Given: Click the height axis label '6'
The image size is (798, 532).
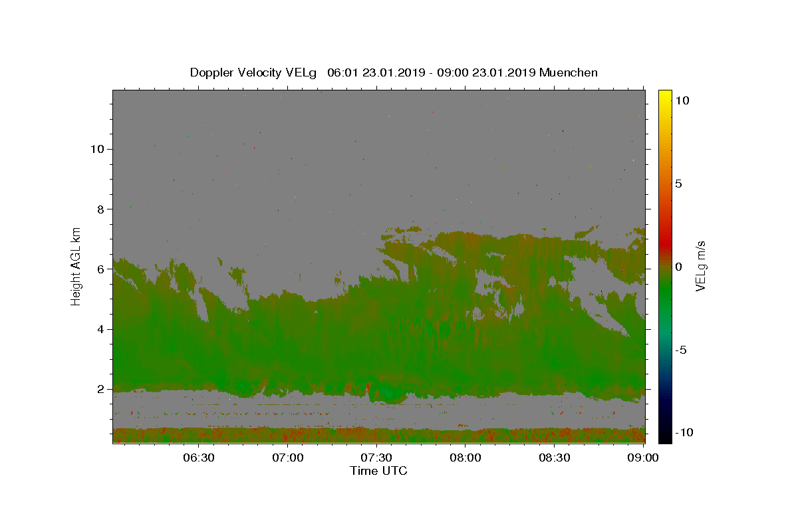Looking at the screenshot, I should [100, 269].
